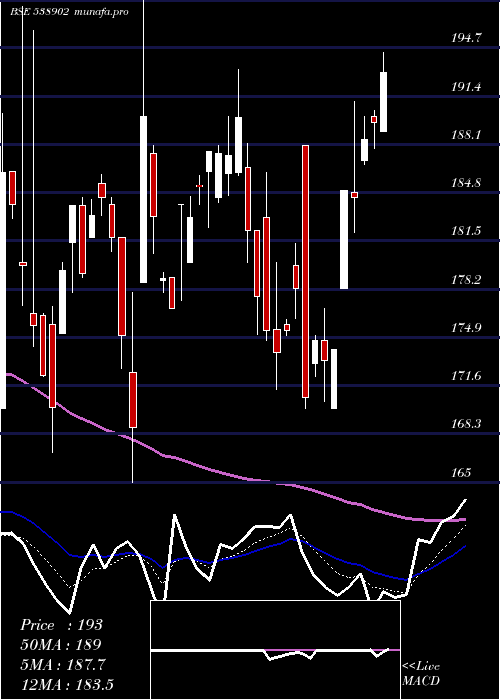
Task: Click the 171.6 price axis label
Action: [467, 376]
